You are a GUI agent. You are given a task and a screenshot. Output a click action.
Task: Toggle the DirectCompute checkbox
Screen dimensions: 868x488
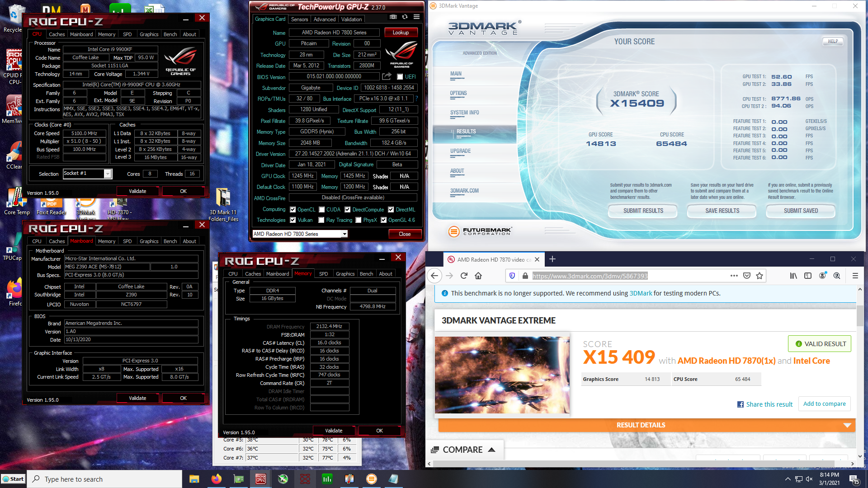(x=348, y=210)
